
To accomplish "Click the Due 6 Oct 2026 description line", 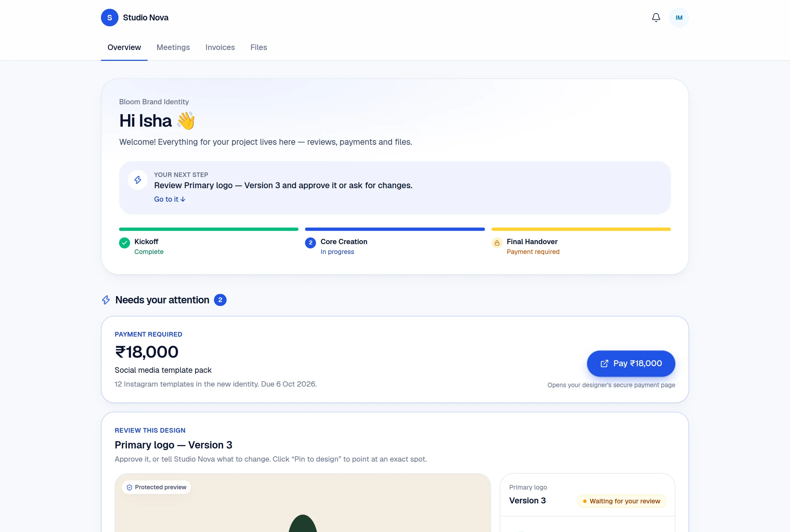I will tap(216, 384).
